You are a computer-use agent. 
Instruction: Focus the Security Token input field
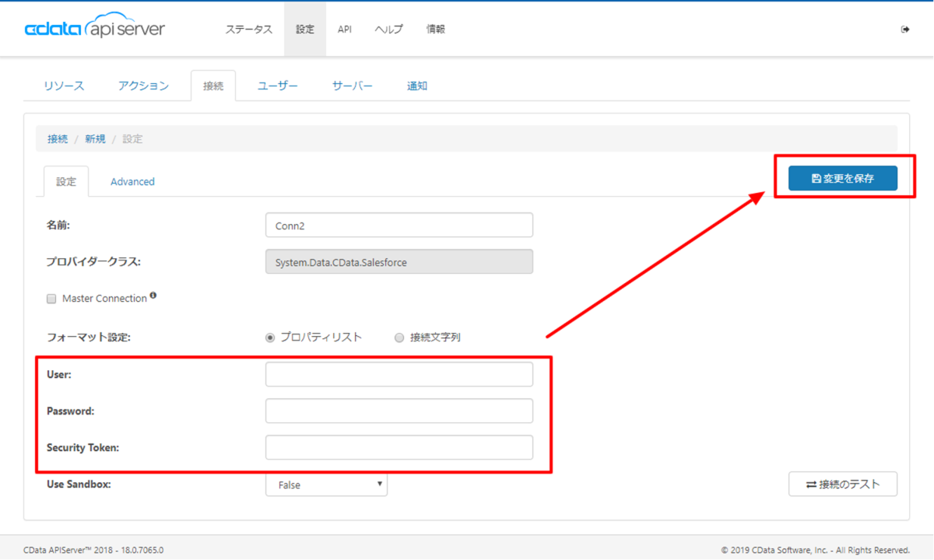click(x=399, y=447)
